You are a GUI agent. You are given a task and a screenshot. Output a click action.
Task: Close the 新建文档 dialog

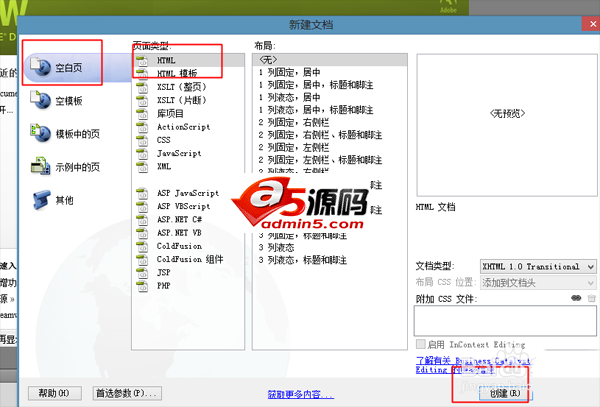[x=592, y=24]
